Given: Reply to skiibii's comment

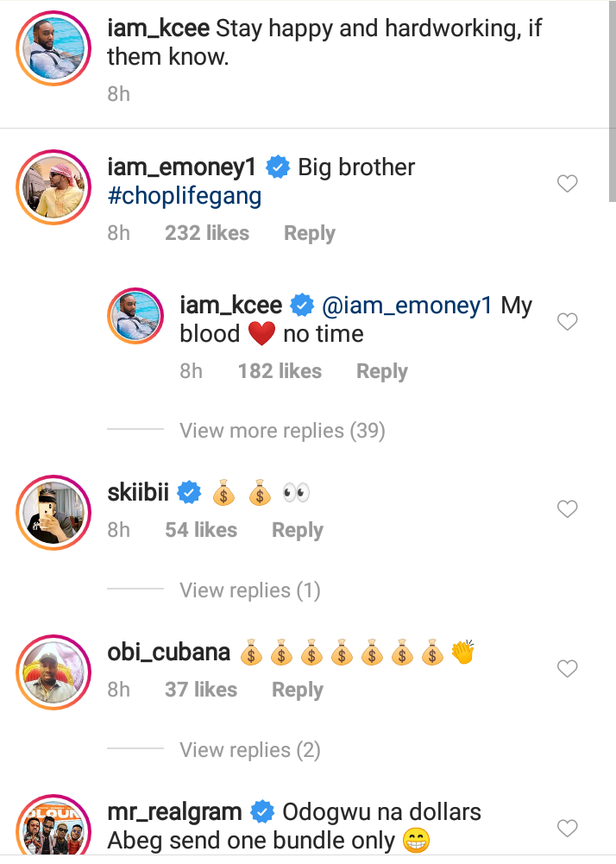Looking at the screenshot, I should [297, 530].
